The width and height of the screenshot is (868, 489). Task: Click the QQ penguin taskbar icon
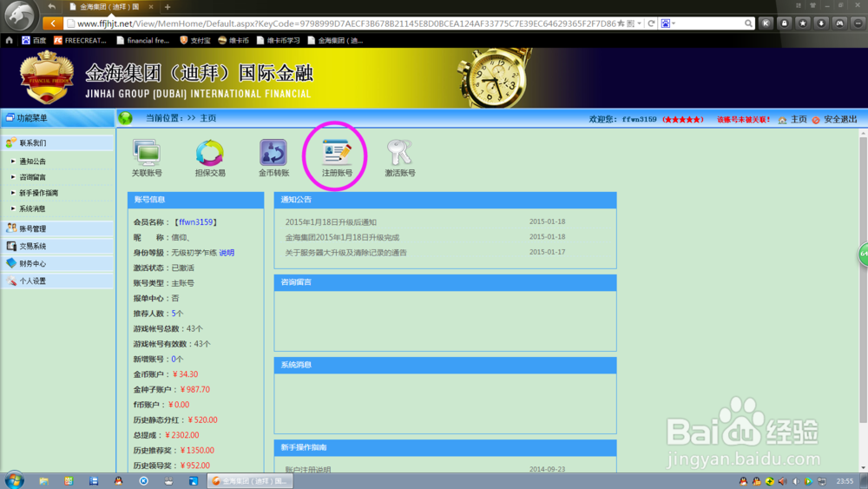tap(118, 481)
